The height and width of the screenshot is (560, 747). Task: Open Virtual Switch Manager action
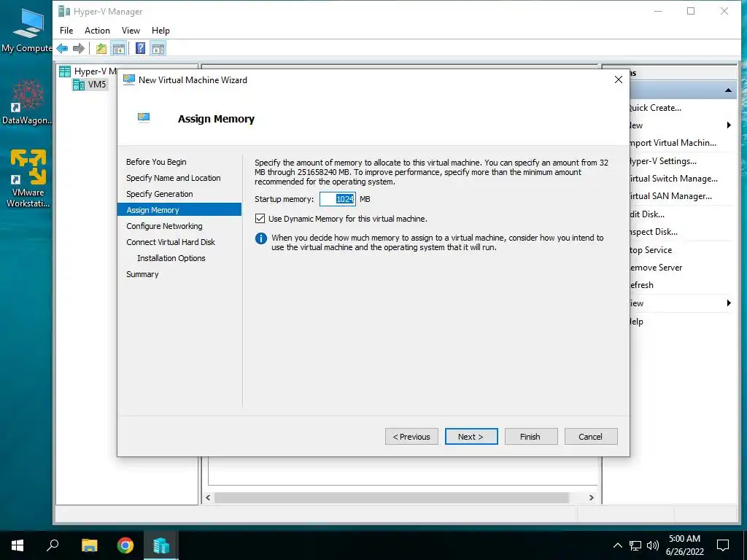point(673,179)
